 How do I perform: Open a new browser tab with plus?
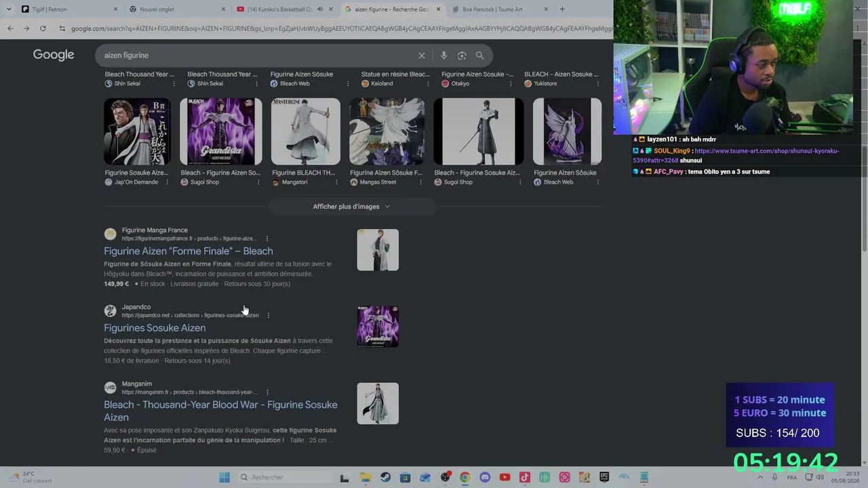pyautogui.click(x=562, y=9)
